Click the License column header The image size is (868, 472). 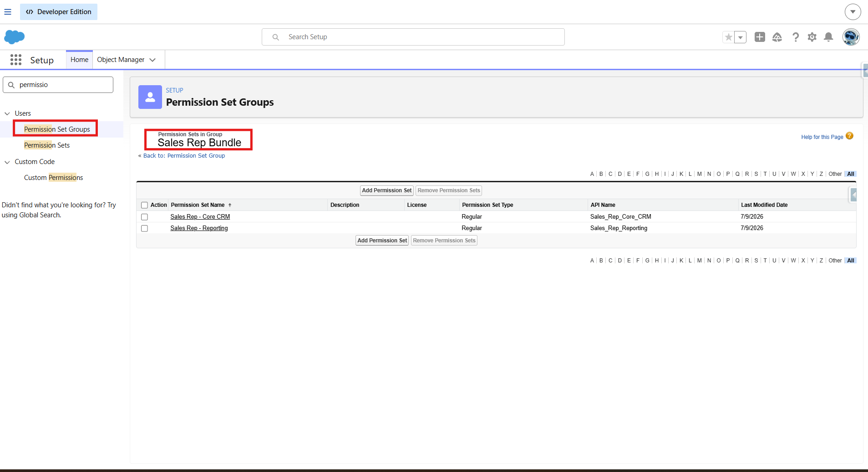click(x=416, y=205)
